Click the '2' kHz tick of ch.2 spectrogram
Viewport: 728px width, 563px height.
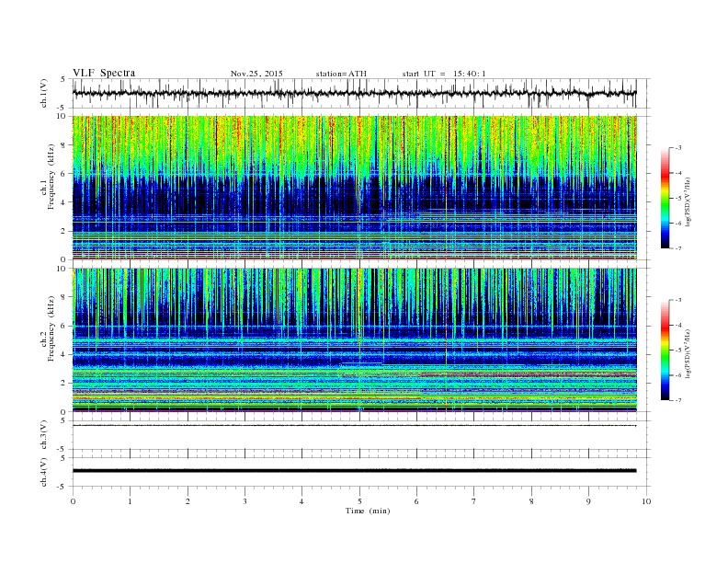[63, 384]
